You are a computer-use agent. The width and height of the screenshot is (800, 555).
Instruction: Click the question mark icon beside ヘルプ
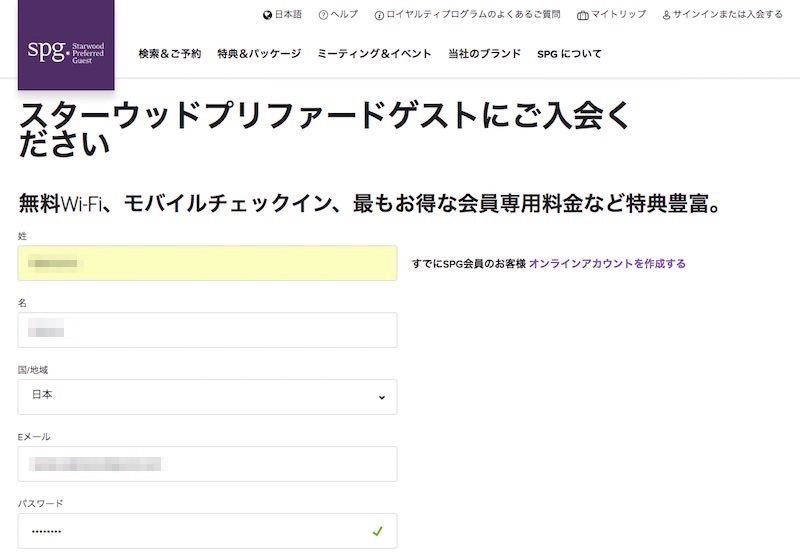tap(322, 15)
